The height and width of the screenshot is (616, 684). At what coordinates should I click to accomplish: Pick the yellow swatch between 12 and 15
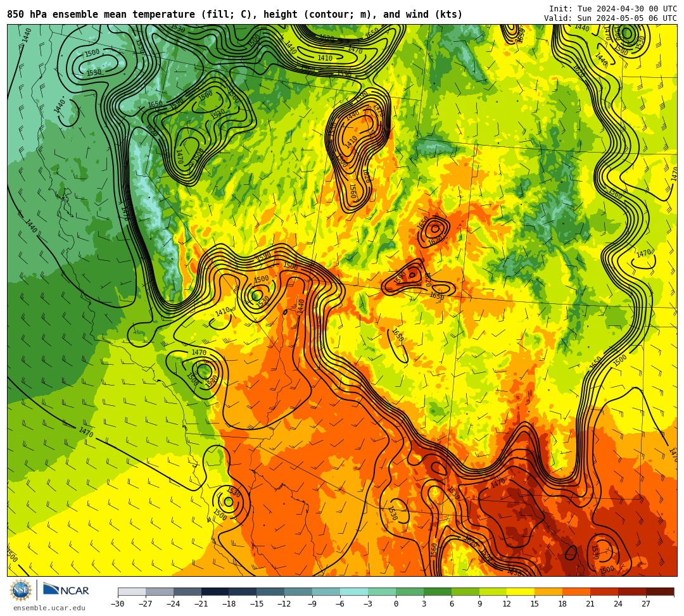[x=521, y=591]
